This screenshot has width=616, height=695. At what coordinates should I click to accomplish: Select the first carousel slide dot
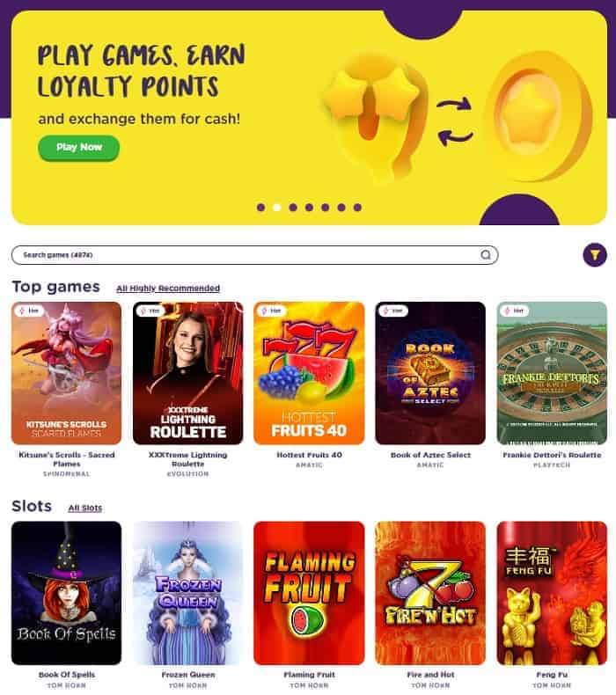pos(261,208)
